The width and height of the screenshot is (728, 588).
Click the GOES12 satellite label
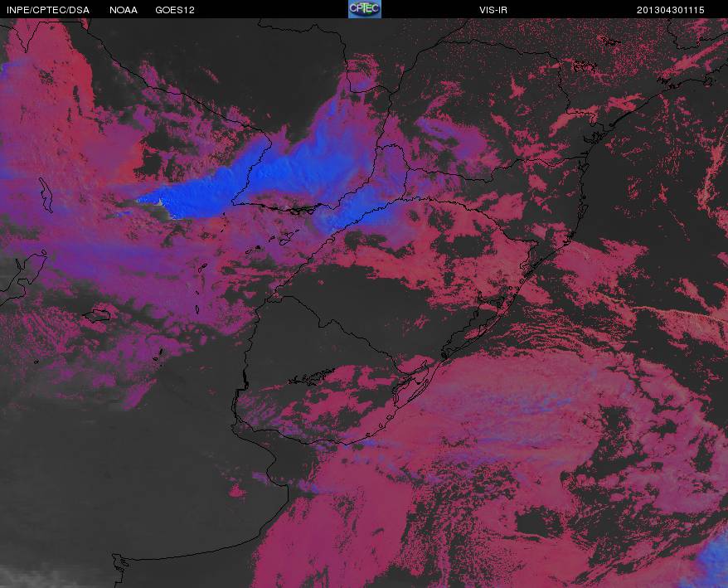(x=175, y=10)
